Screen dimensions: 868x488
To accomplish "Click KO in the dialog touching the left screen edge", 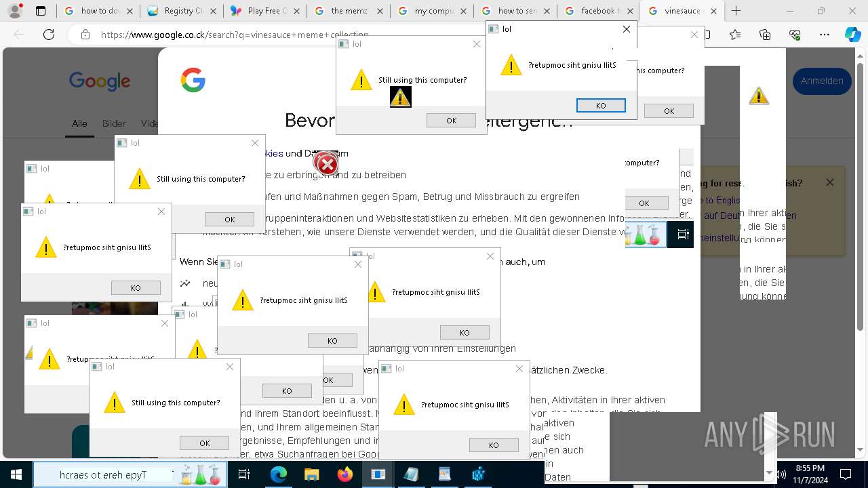I will [x=136, y=287].
